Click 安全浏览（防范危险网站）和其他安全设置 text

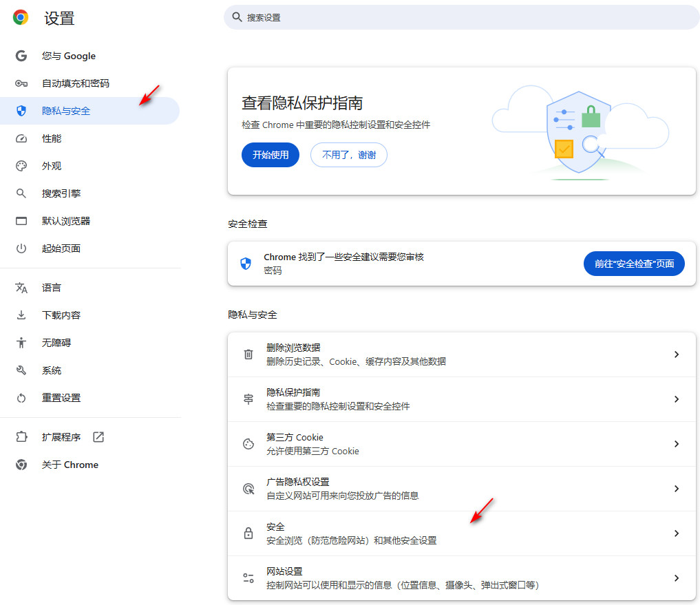point(351,540)
